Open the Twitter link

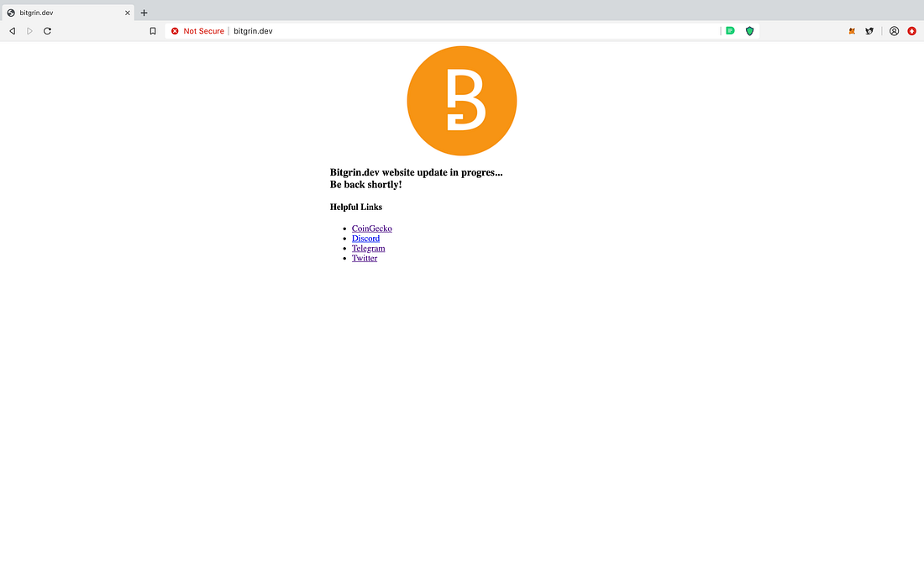point(365,258)
